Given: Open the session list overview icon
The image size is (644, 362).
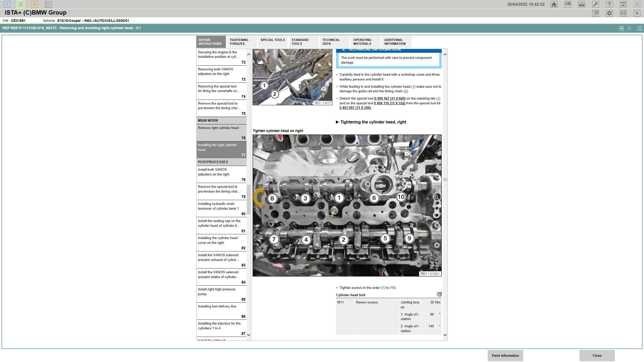Looking at the screenshot, I should (x=48, y=4).
